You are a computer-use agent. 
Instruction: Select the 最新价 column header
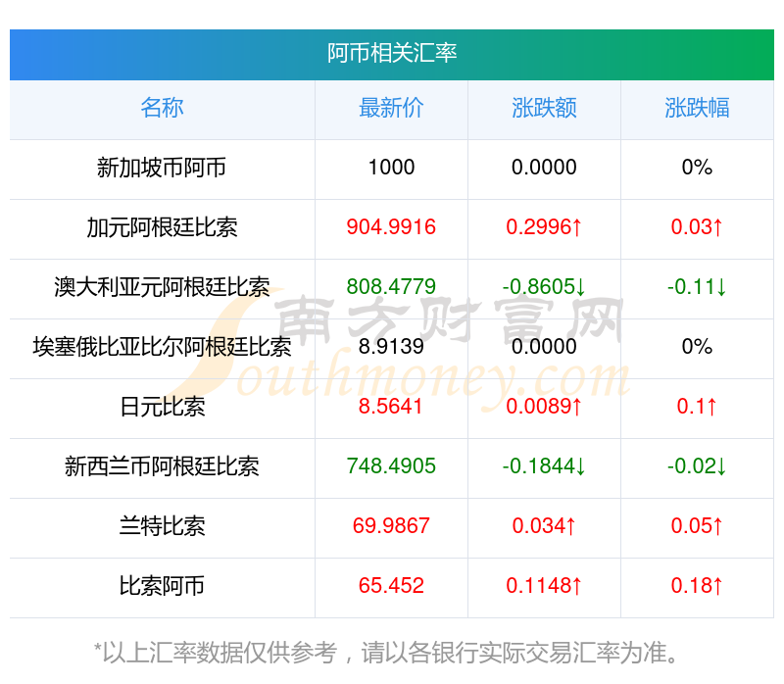[x=391, y=108]
